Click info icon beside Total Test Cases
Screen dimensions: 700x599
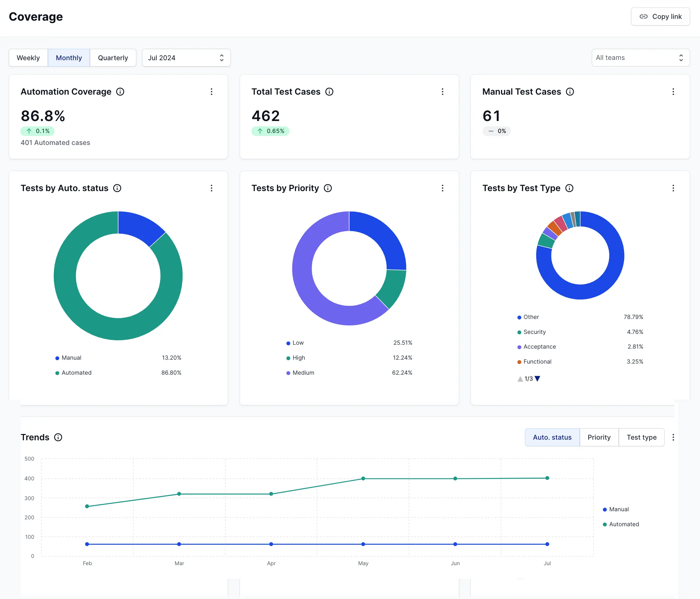[329, 92]
